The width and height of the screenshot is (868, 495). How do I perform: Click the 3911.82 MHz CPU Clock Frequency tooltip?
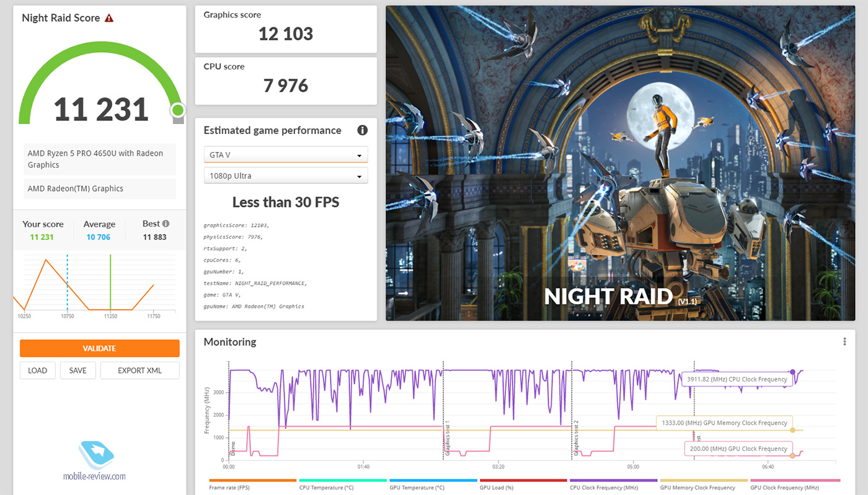(737, 379)
